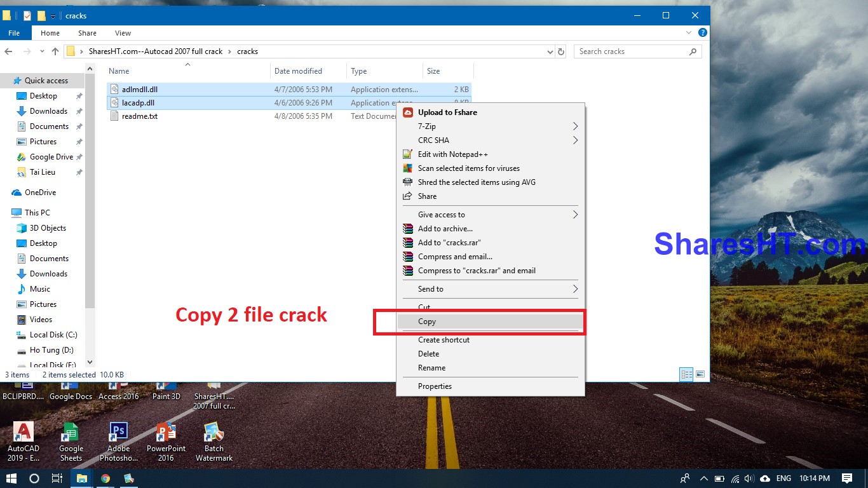This screenshot has width=868, height=488.
Task: Open Task View on taskbar
Action: pos(57,478)
